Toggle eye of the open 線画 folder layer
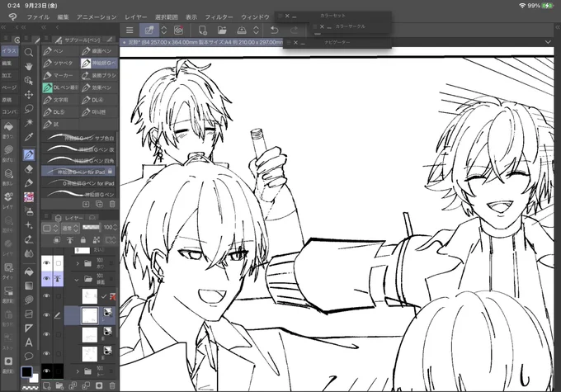The height and width of the screenshot is (392, 561). [x=46, y=278]
